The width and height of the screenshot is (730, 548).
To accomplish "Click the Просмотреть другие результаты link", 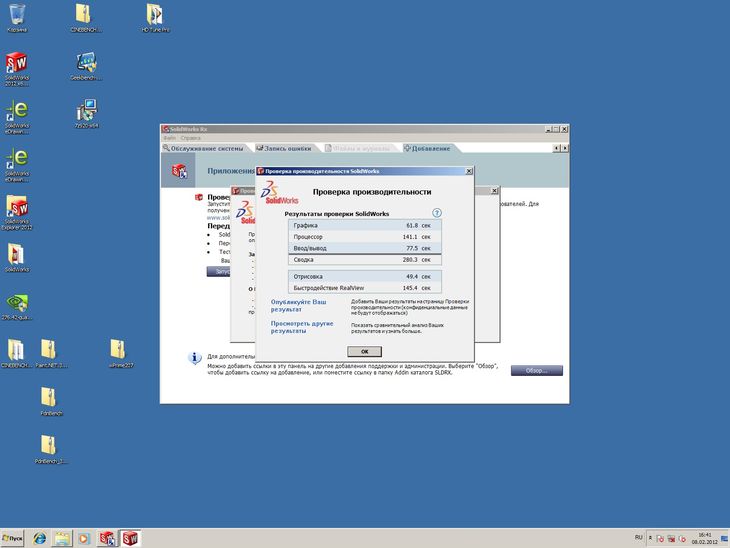I will tap(302, 327).
